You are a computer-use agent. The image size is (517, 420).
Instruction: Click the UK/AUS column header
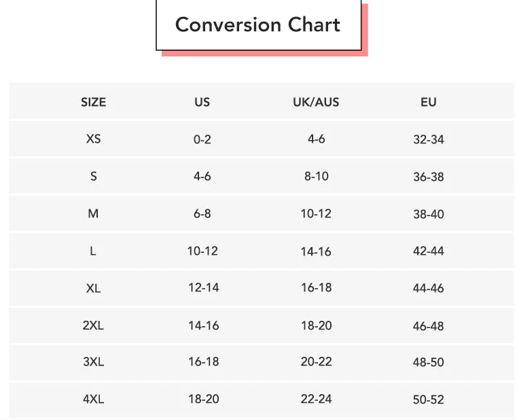click(316, 103)
